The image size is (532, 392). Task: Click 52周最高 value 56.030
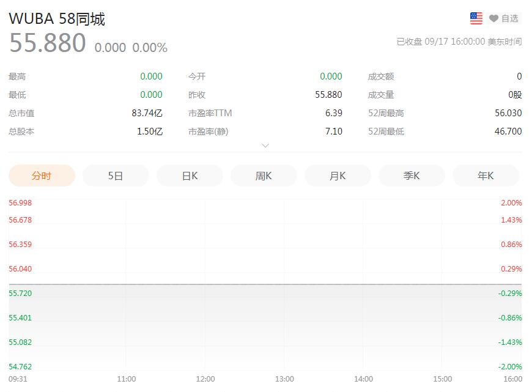point(508,113)
